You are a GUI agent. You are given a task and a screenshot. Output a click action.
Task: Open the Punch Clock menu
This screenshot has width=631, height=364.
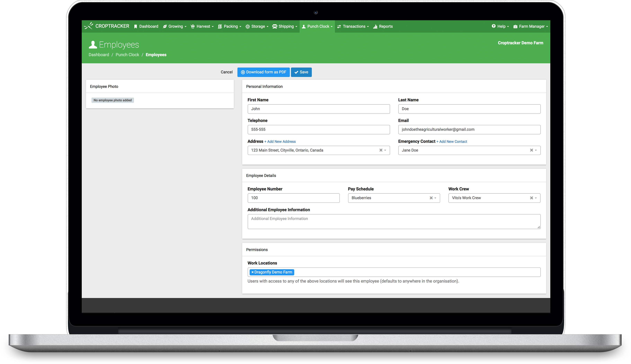[317, 26]
